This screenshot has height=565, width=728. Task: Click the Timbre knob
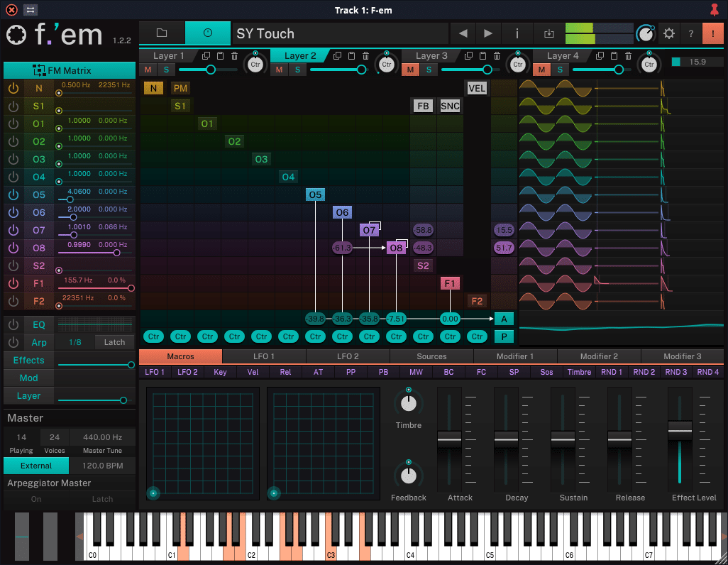click(x=409, y=403)
